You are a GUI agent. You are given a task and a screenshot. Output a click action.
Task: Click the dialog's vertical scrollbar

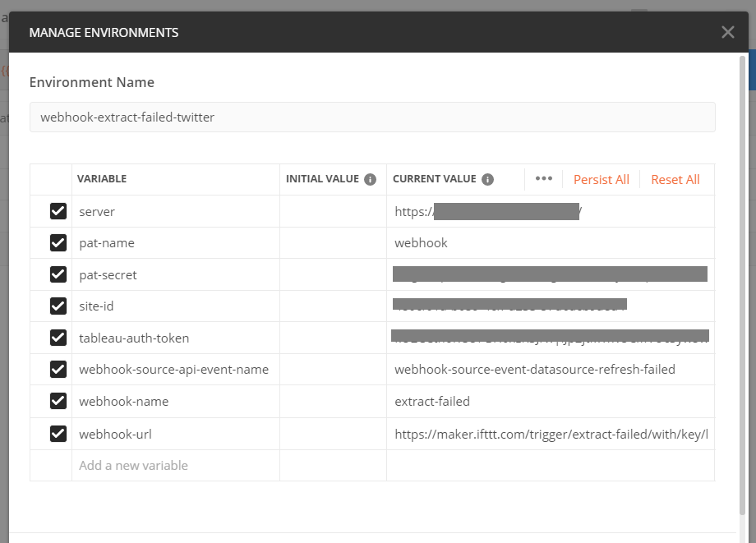click(x=743, y=246)
